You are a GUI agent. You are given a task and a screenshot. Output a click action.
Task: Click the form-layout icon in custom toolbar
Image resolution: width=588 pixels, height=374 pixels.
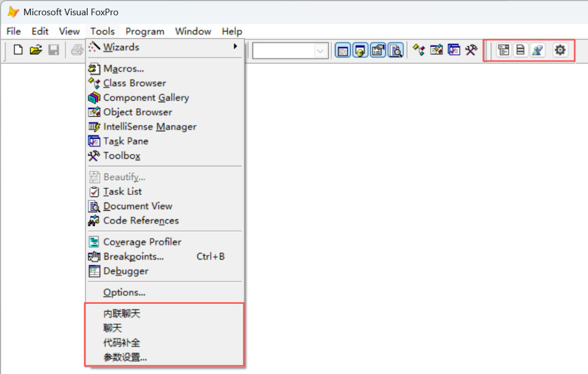pos(504,50)
